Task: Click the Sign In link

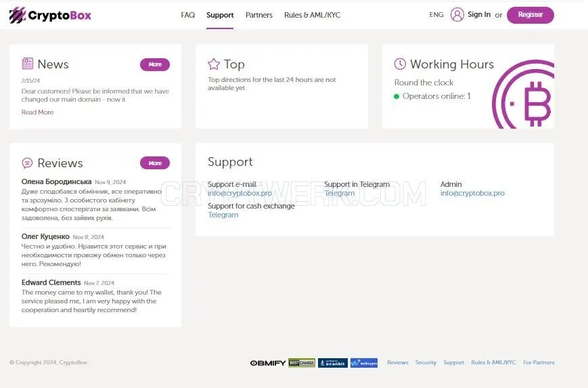Action: [479, 14]
